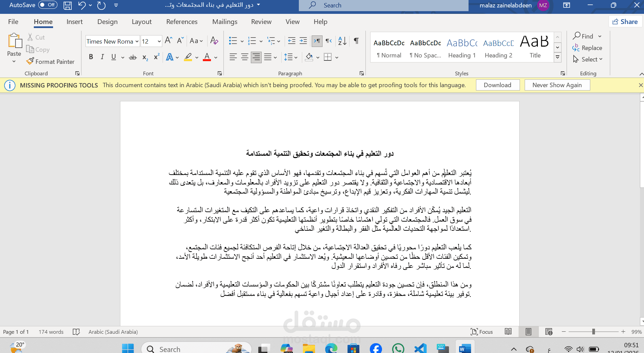644x353 pixels.
Task: Toggle underline formatting
Action: coord(114,57)
